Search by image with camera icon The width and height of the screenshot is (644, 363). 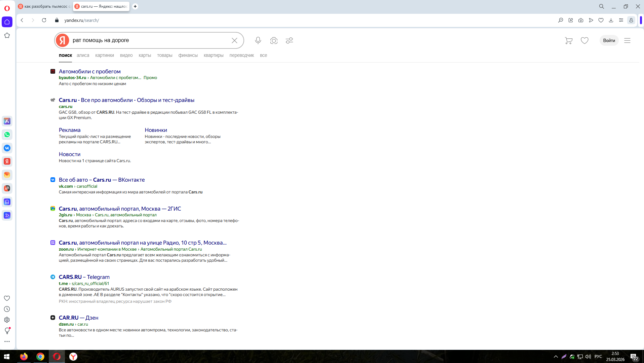coord(274,40)
